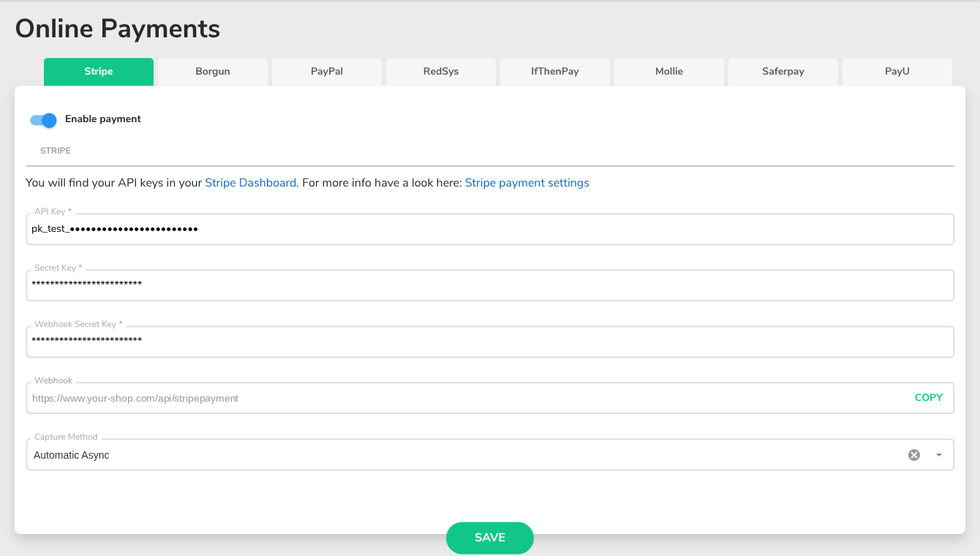Follow the Stripe payment settings link
Screen dimensions: 980x556
(x=527, y=183)
